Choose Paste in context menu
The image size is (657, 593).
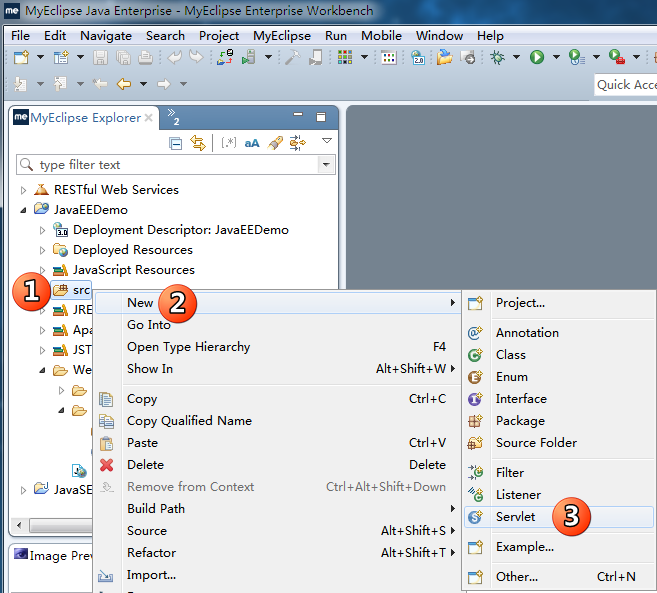coord(278,443)
